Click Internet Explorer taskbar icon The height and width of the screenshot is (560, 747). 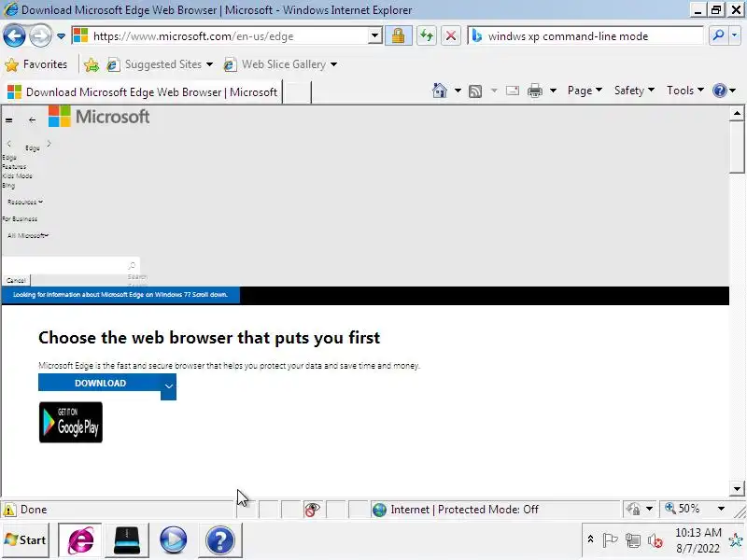[80, 540]
